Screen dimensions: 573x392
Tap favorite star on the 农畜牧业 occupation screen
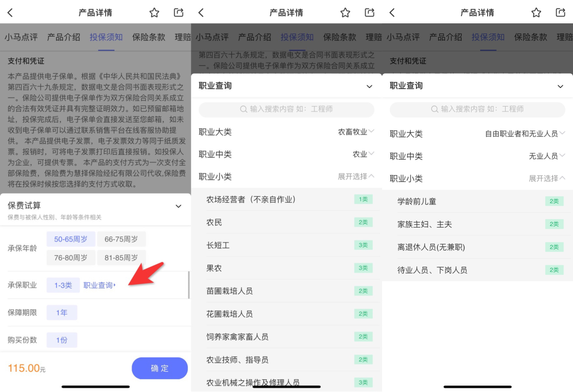point(345,13)
